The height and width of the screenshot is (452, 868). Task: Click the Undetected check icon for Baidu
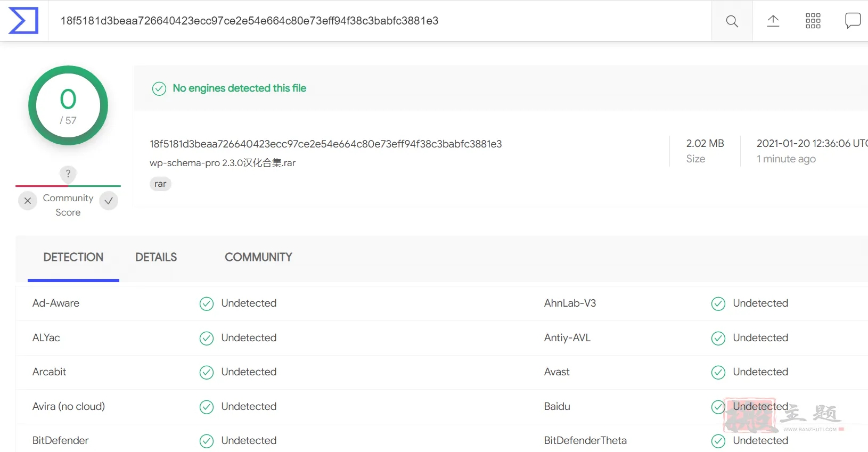tap(718, 407)
